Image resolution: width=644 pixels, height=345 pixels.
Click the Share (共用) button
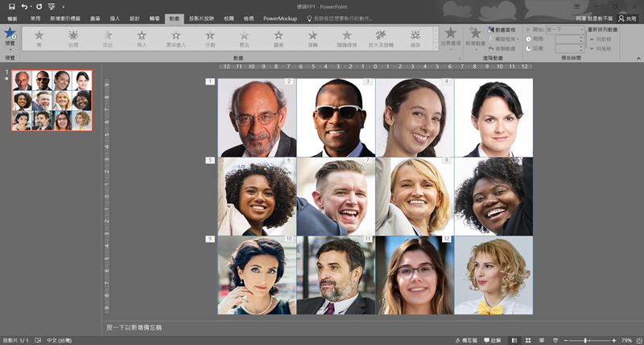click(x=626, y=17)
